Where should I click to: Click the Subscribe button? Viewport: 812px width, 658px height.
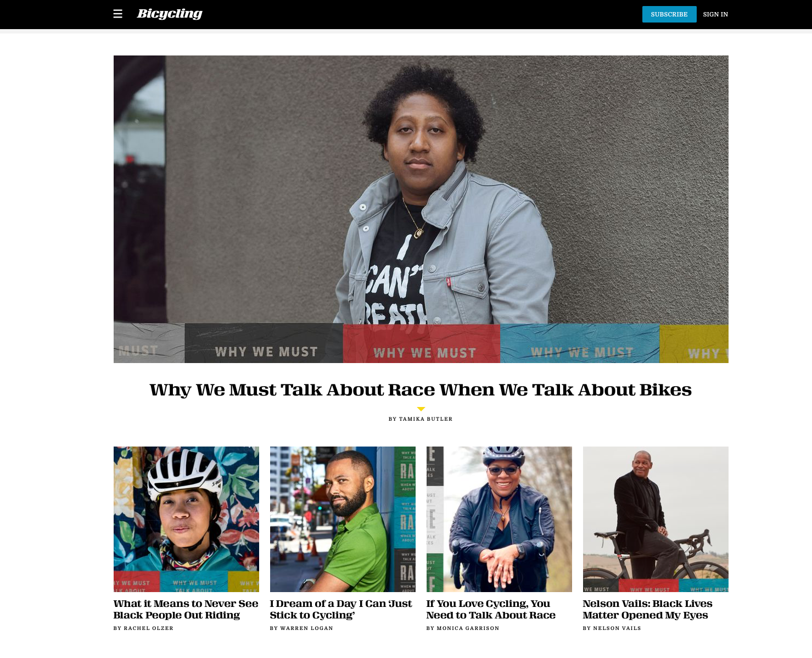click(x=669, y=14)
